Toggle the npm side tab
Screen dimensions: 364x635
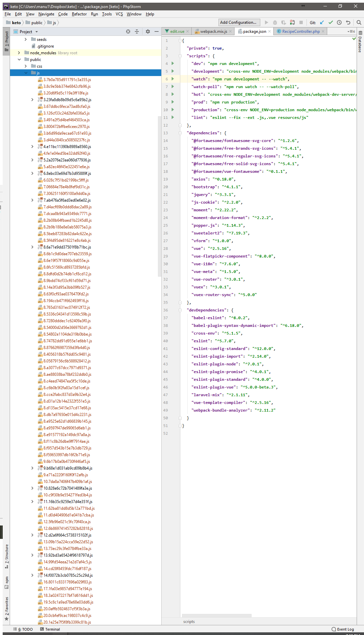click(6, 583)
